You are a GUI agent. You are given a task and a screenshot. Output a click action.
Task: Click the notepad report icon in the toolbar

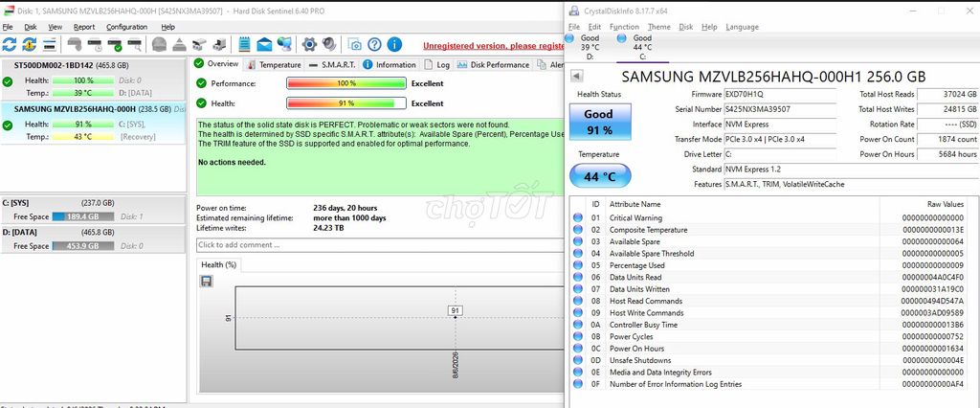pos(244,44)
